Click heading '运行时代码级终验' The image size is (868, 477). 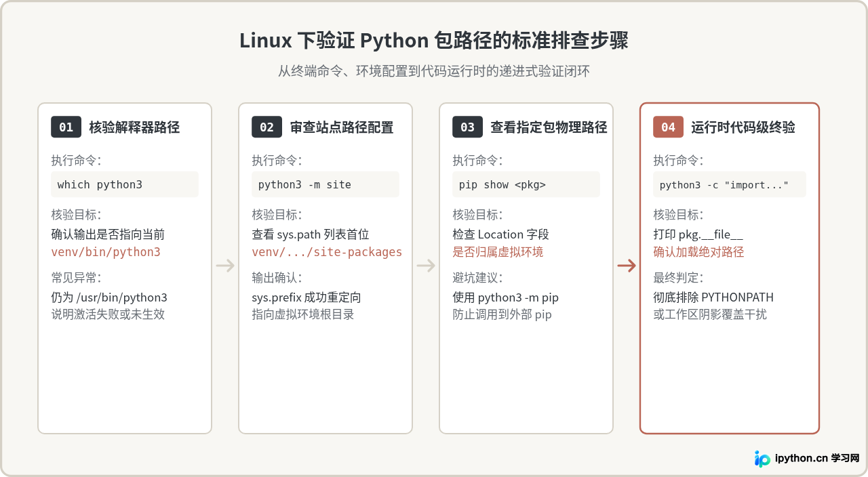click(743, 127)
